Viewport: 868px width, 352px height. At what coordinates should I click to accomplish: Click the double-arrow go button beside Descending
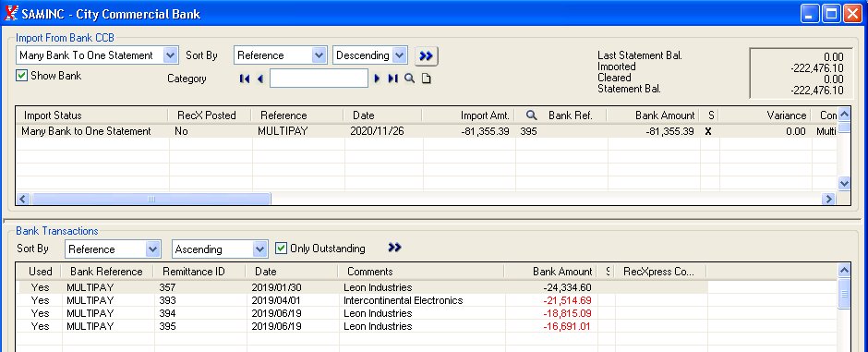[x=427, y=55]
